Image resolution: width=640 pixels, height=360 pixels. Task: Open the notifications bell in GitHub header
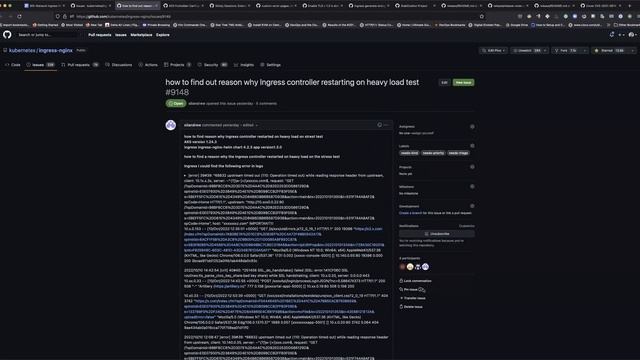pyautogui.click(x=611, y=35)
